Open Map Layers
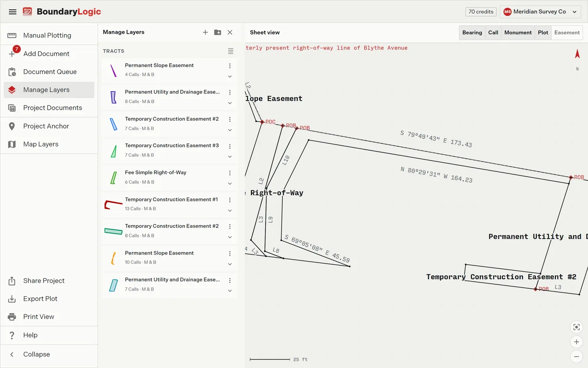This screenshot has height=368, width=588. 49,144
